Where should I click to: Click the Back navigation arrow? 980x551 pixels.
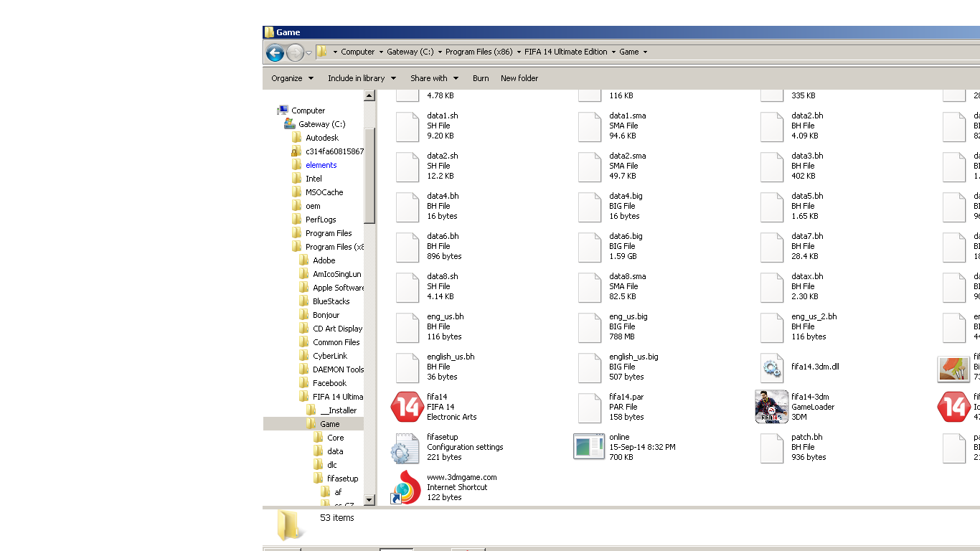tap(275, 52)
